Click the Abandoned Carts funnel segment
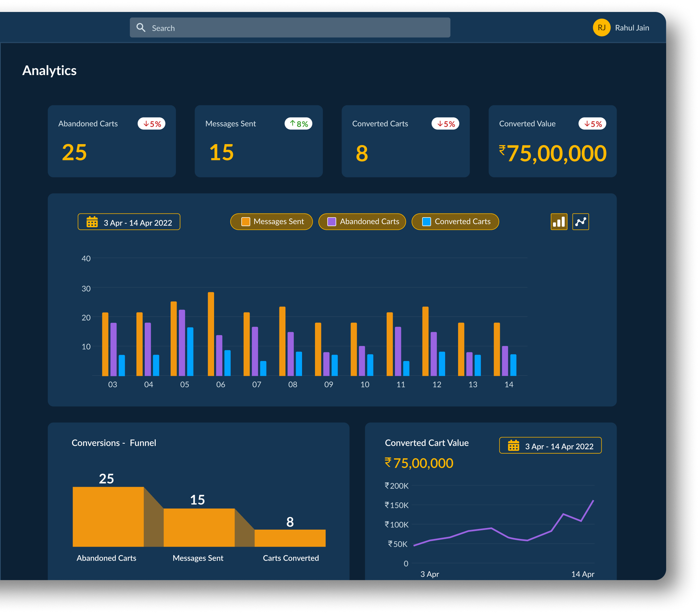 point(108,516)
